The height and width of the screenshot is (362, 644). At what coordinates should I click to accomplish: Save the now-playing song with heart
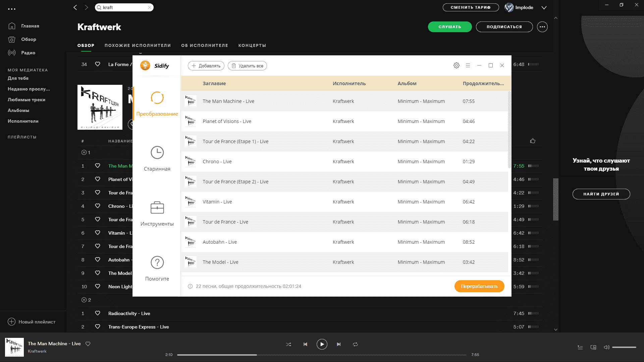[88, 344]
